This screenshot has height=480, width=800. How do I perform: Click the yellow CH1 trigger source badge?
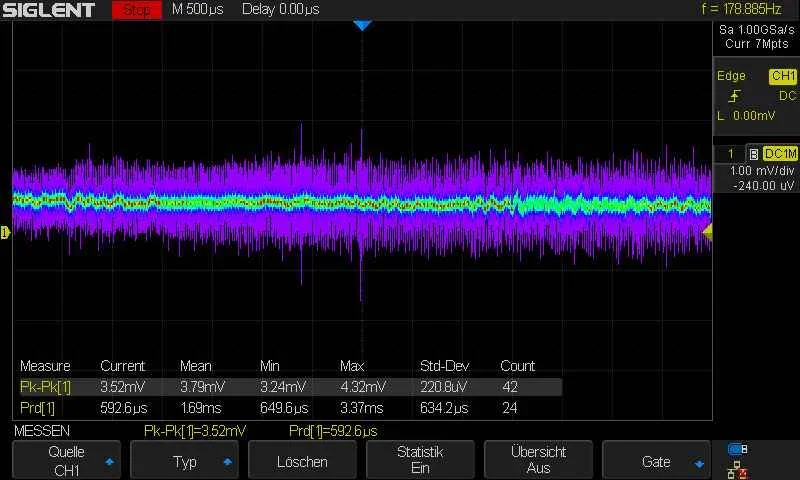point(782,76)
